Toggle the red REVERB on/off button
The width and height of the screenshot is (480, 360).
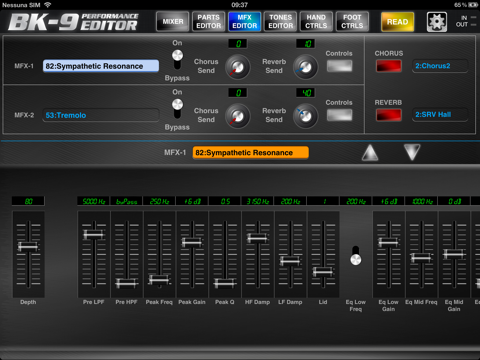389,115
